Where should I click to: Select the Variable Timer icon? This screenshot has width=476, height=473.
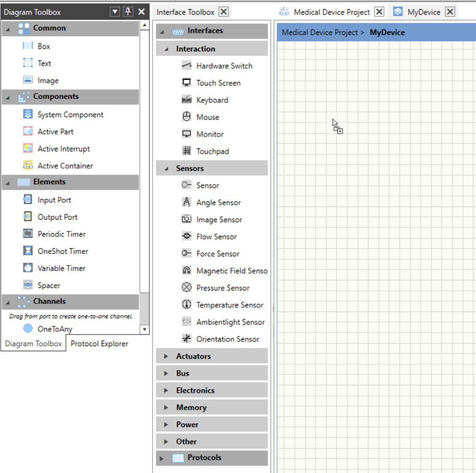coord(28,268)
